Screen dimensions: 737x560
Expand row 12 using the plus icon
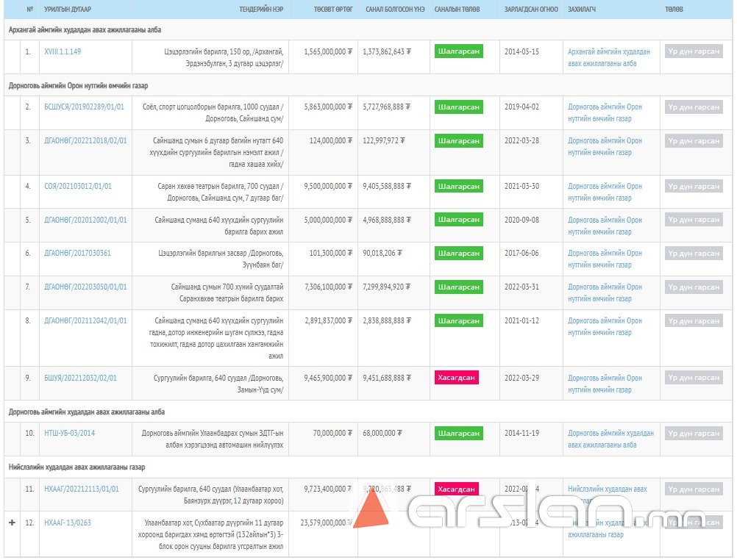click(x=12, y=523)
